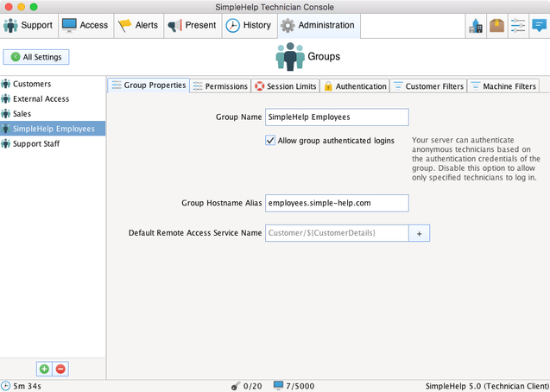Click the 7/5000 monitor count indicator

[x=294, y=386]
